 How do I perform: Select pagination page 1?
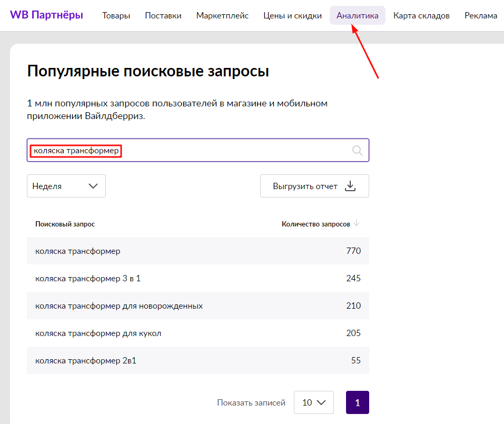[x=357, y=402]
